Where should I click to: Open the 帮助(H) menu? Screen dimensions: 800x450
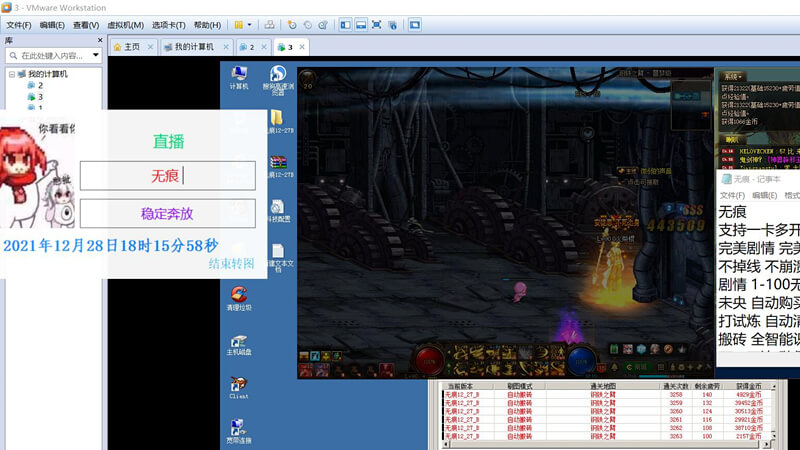pos(207,25)
